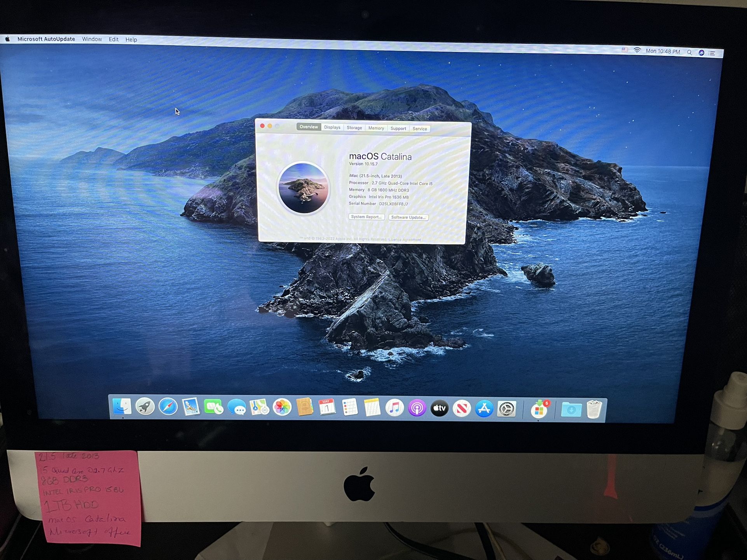The width and height of the screenshot is (747, 560).
Task: Launch Maps from the Dock
Action: click(259, 407)
